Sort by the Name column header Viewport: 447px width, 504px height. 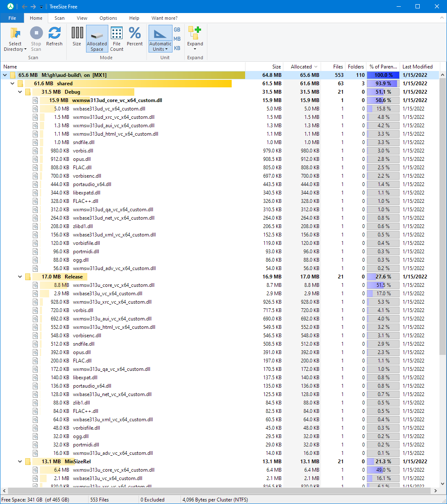[123, 66]
